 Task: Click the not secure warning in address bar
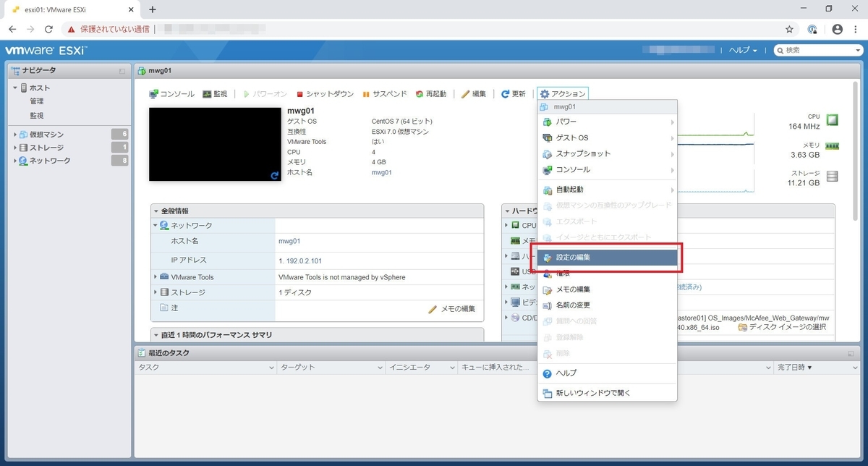tap(108, 29)
